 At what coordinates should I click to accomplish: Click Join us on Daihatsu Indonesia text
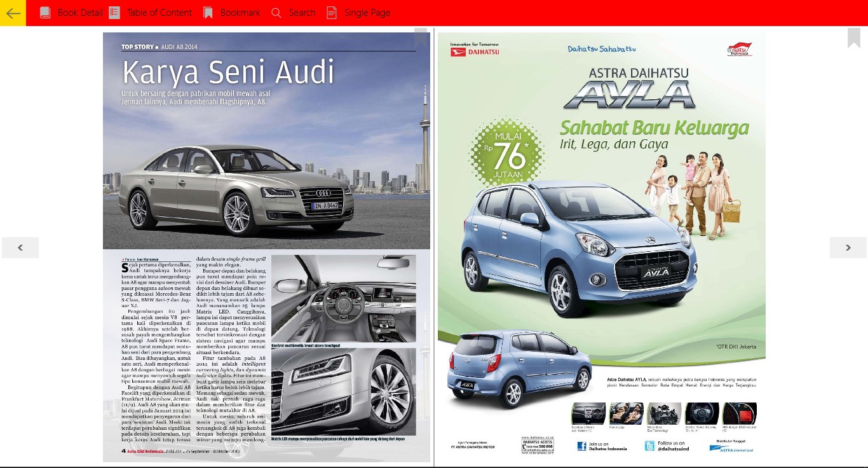coord(608,446)
